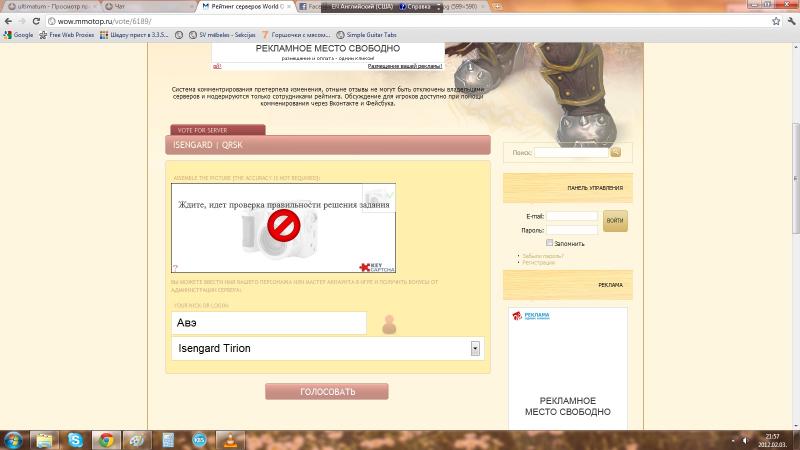The height and width of the screenshot is (450, 800).
Task: Click the Забыли пароль link
Action: pyautogui.click(x=543, y=256)
